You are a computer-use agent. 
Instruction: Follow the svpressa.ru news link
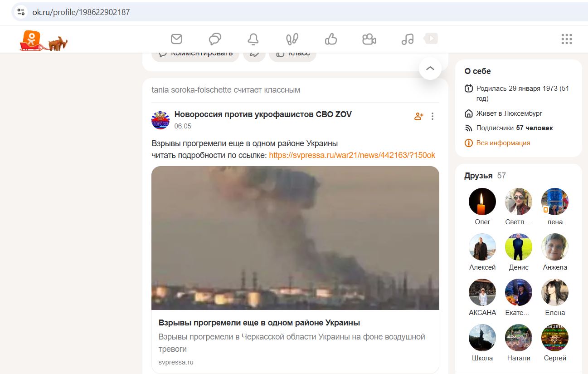tap(351, 155)
